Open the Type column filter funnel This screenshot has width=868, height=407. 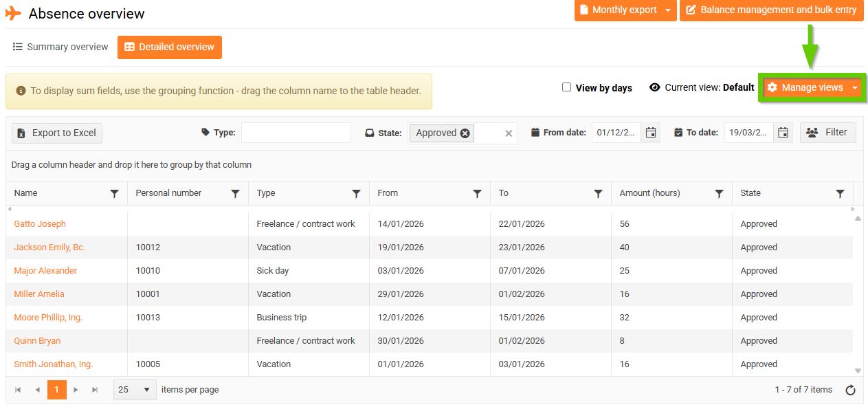pyautogui.click(x=357, y=194)
